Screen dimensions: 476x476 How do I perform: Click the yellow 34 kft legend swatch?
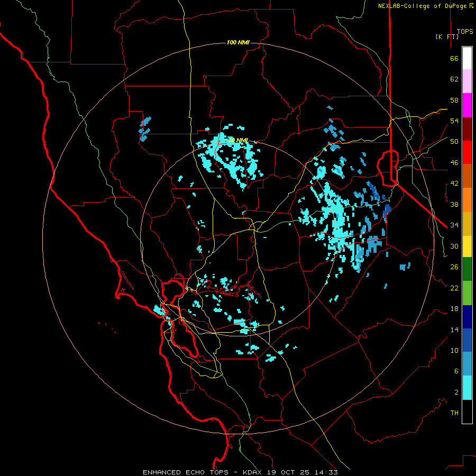[x=467, y=246]
